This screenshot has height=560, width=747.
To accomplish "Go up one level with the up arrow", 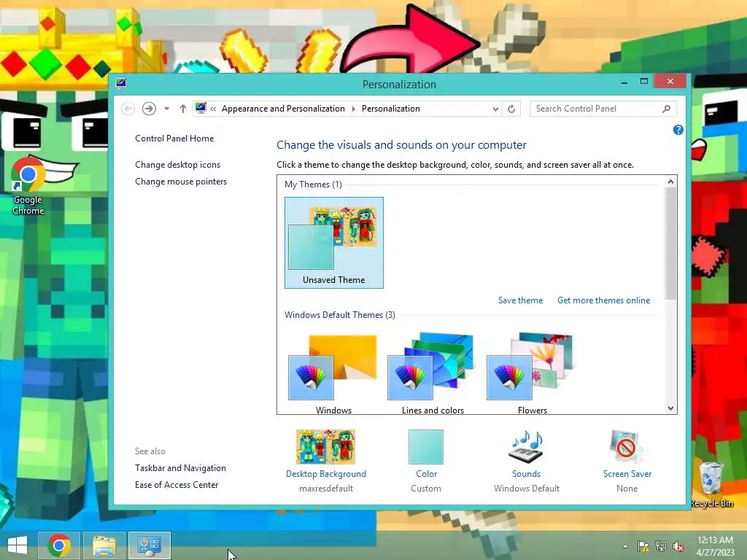I will 183,109.
